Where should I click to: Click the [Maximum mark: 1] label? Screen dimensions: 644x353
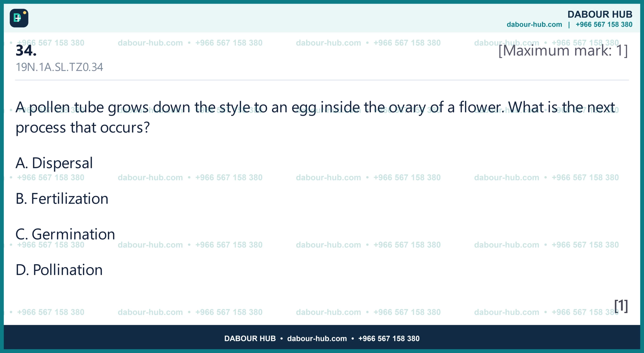(x=563, y=51)
